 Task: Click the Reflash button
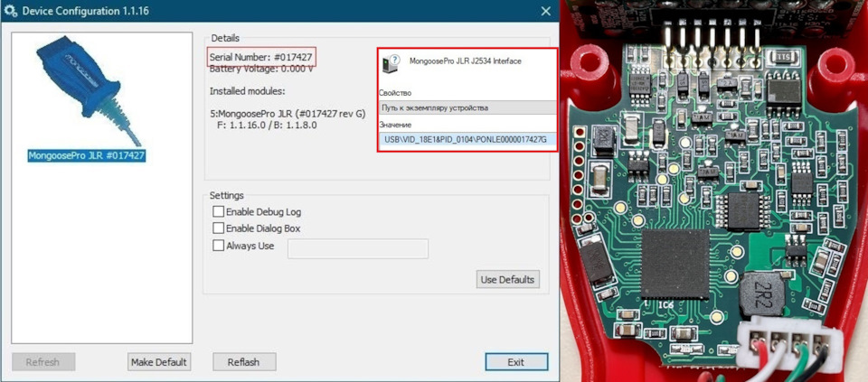click(x=243, y=362)
